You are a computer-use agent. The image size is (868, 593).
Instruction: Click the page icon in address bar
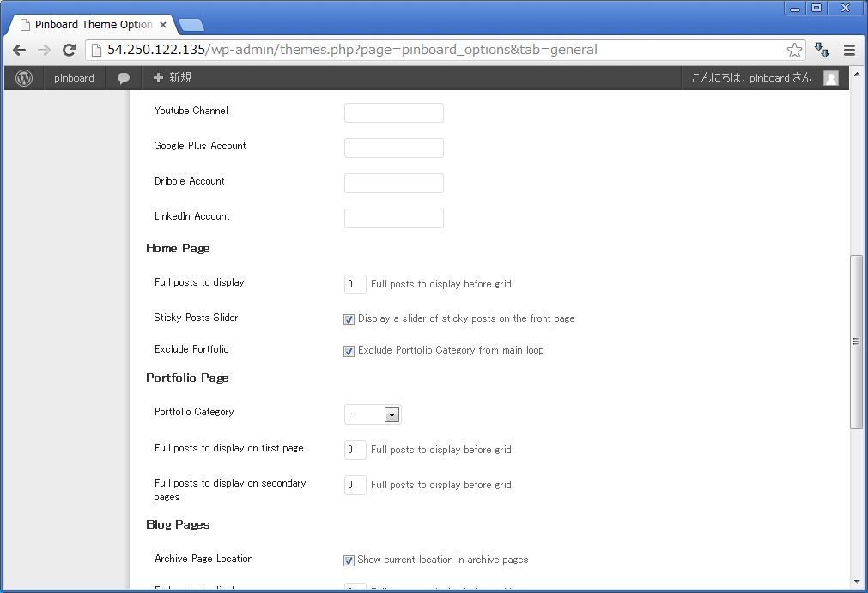click(96, 51)
